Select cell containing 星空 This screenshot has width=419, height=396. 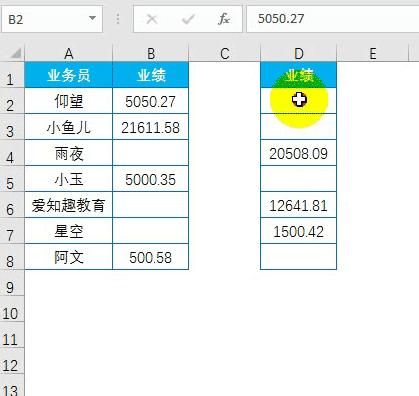[69, 231]
